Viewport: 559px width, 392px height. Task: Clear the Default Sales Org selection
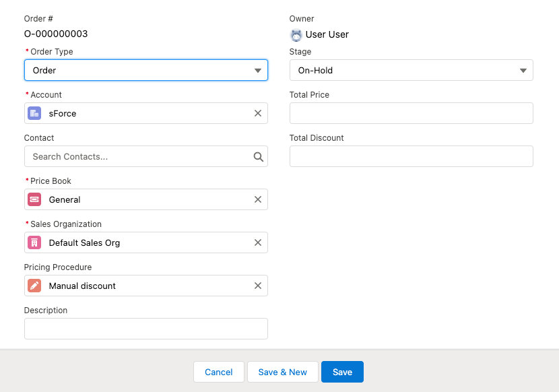point(257,242)
